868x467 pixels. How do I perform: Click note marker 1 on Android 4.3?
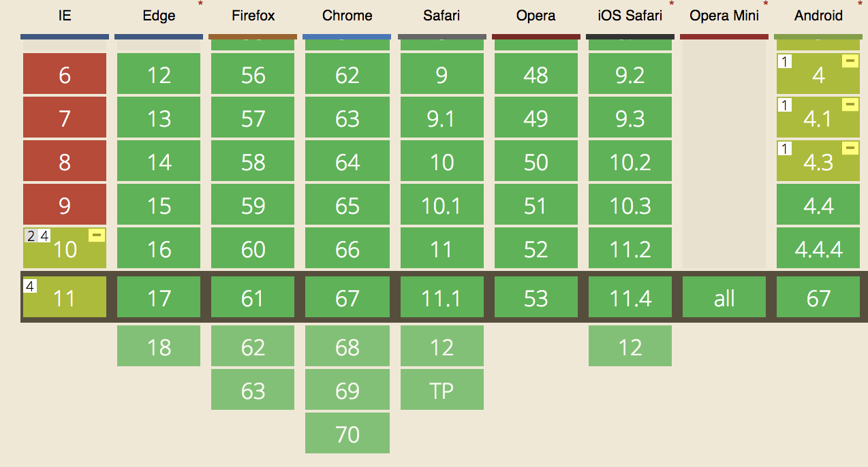pos(785,149)
